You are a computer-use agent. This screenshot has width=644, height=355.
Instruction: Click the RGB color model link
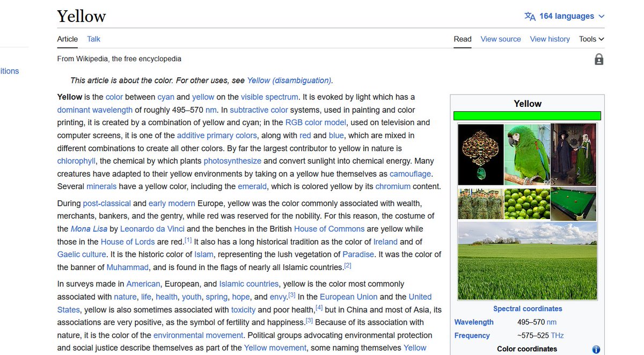click(x=316, y=123)
